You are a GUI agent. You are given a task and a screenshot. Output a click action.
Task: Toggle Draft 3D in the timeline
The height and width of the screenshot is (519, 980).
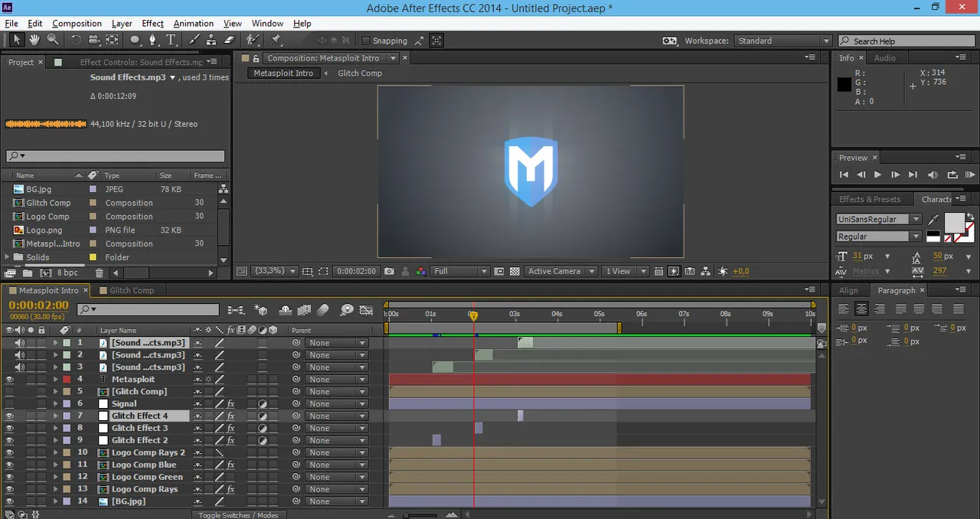(x=261, y=310)
